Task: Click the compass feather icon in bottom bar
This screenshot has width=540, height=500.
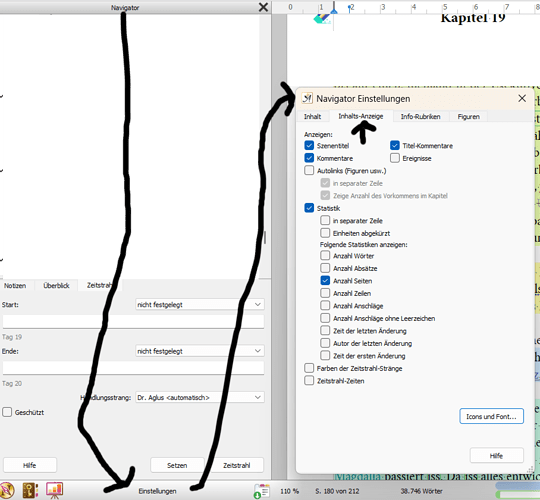Action: click(x=6, y=490)
